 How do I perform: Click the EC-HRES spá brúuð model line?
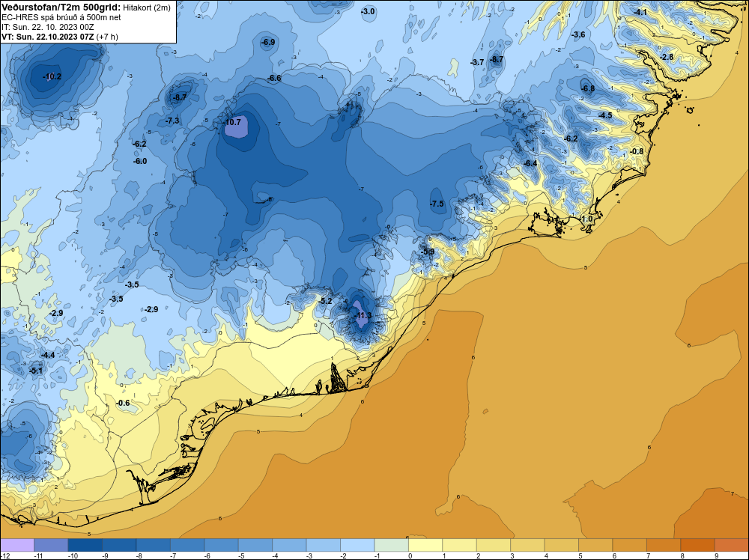(61, 17)
